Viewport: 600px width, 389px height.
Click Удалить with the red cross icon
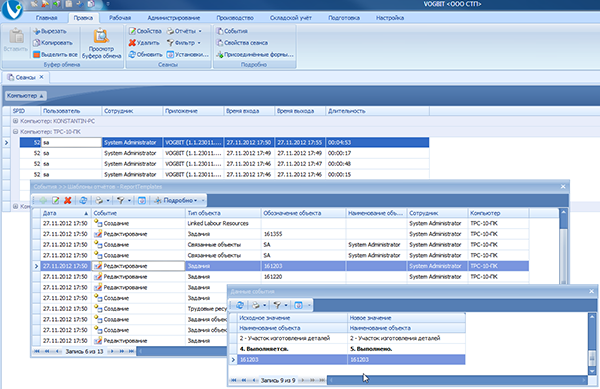144,43
